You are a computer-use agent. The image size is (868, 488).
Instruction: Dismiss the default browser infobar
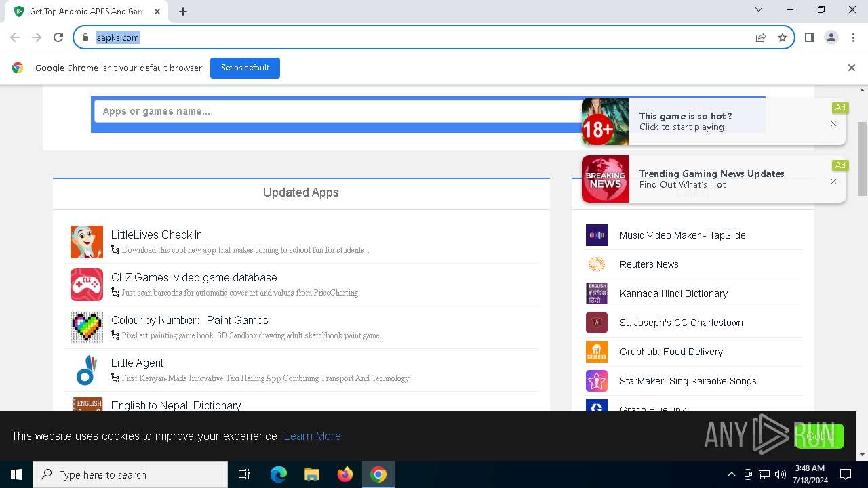click(x=852, y=68)
